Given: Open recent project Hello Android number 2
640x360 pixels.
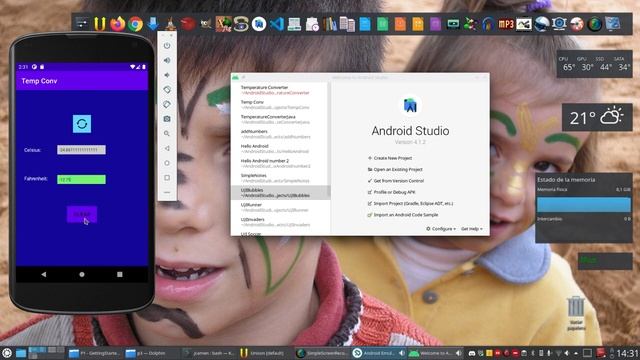Looking at the screenshot, I should pos(280,163).
